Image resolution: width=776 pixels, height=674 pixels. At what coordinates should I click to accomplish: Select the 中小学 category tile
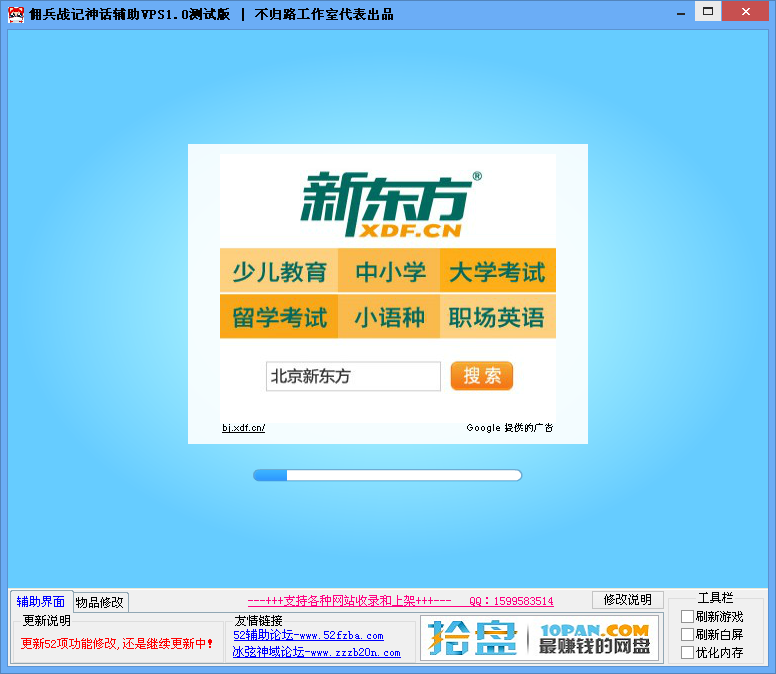[x=389, y=271]
